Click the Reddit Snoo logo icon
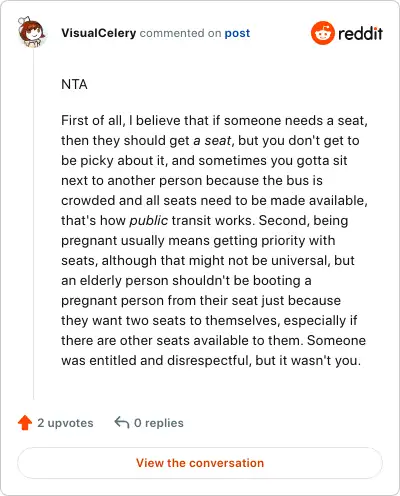Image resolution: width=400 pixels, height=496 pixels. click(322, 33)
